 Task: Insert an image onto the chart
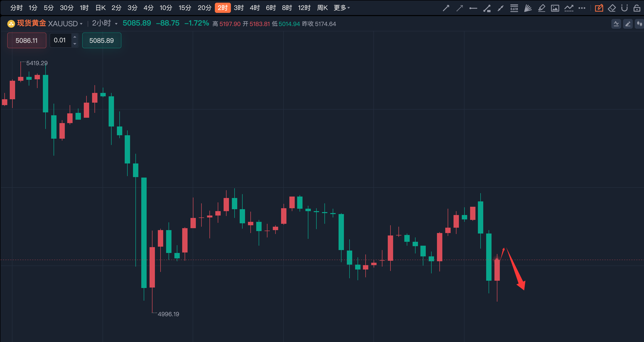(x=555, y=8)
